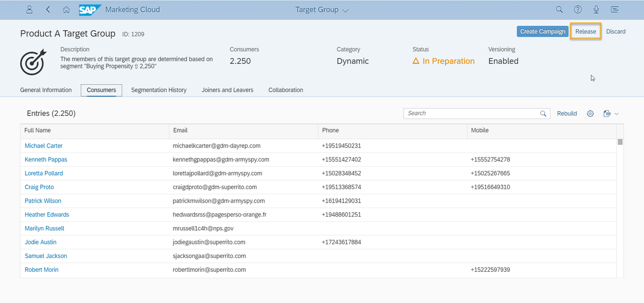Image resolution: width=644 pixels, height=303 pixels.
Task: Open the Help question mark icon
Action: point(578,9)
